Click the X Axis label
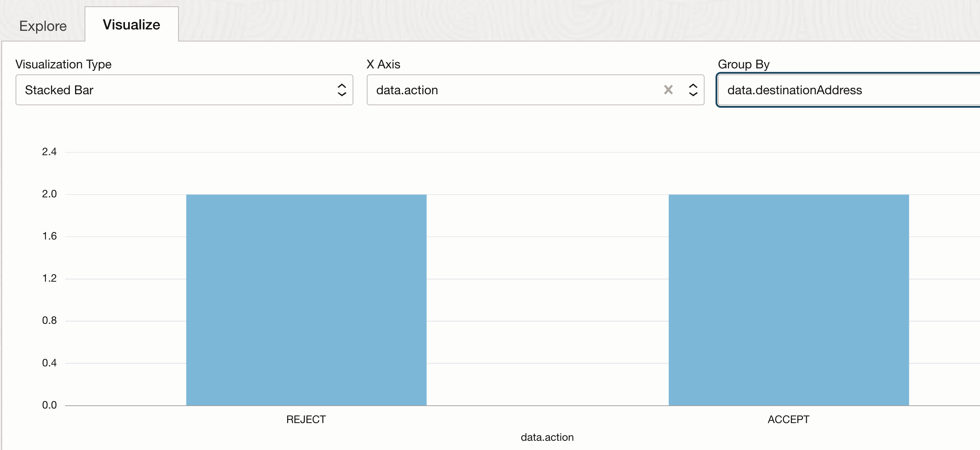980x450 pixels. (383, 64)
